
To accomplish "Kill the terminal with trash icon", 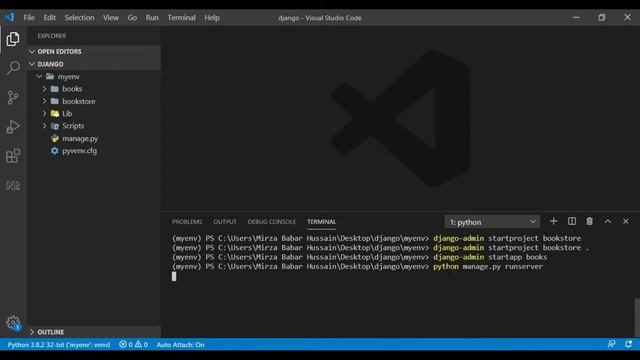I will [x=589, y=221].
